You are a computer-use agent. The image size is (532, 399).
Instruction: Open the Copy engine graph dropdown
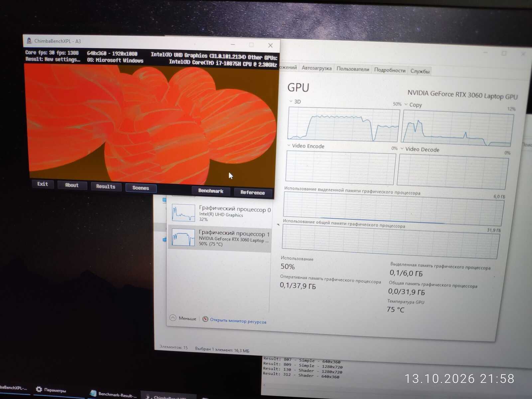pos(406,104)
